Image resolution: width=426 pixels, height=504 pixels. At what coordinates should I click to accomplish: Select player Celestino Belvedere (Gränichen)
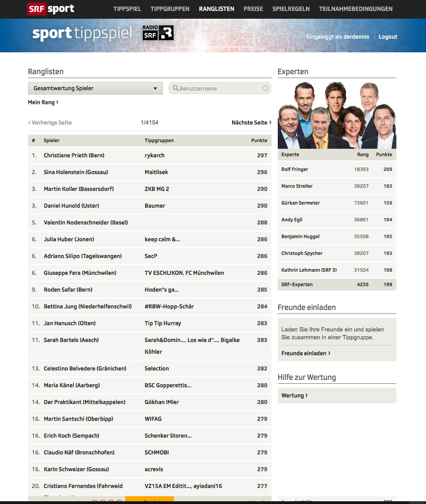coord(85,369)
